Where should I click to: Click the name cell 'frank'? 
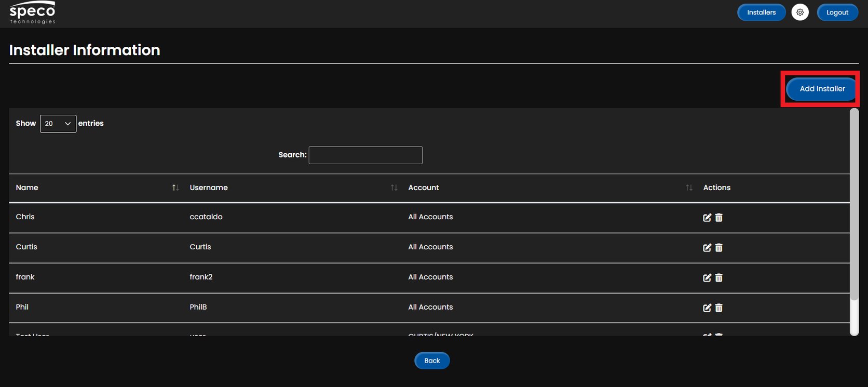(25, 277)
